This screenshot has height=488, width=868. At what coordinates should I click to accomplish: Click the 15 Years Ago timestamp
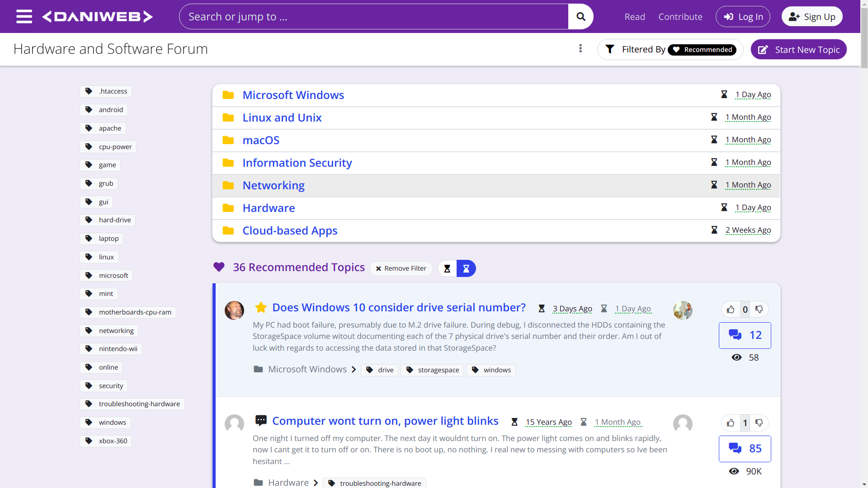pyautogui.click(x=548, y=422)
